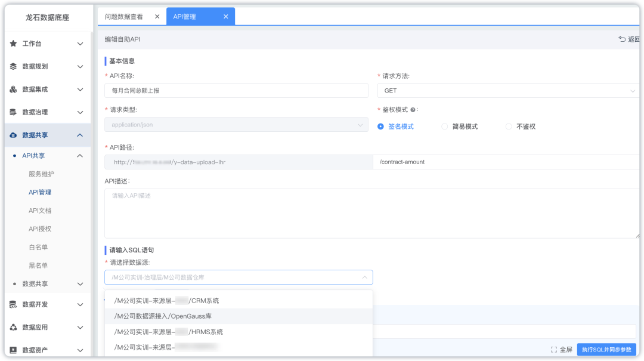Choose the HRMS系统 data source option

pyautogui.click(x=239, y=332)
